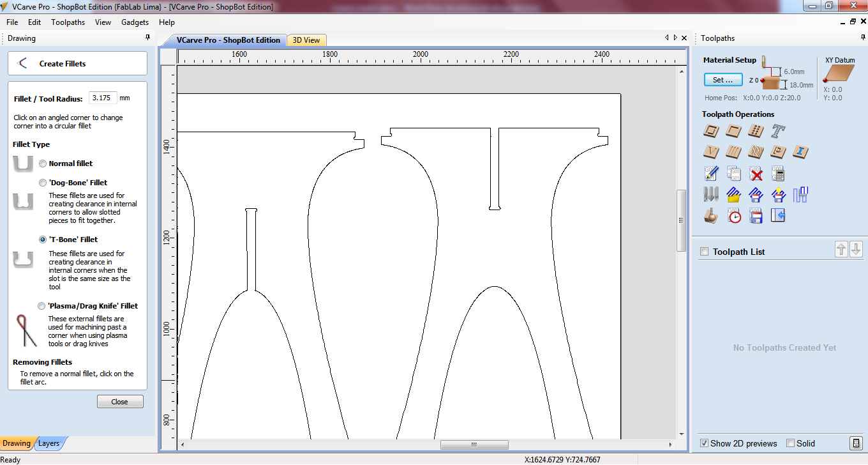868x465 pixels.
Task: Click the back arrow beside Create Fillets
Action: point(22,63)
